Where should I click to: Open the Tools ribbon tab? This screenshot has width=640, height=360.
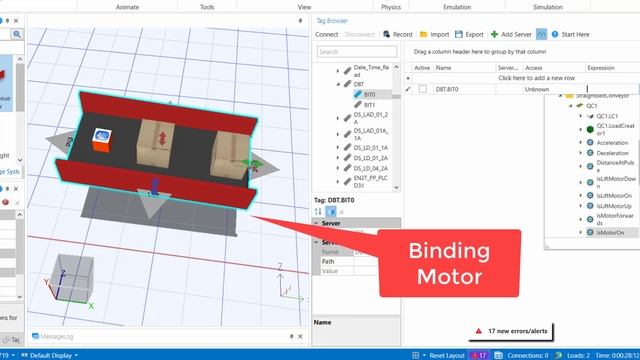click(207, 7)
